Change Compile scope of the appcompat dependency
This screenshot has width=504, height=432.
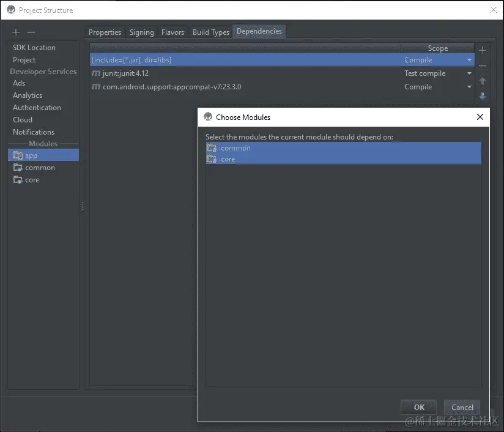468,86
